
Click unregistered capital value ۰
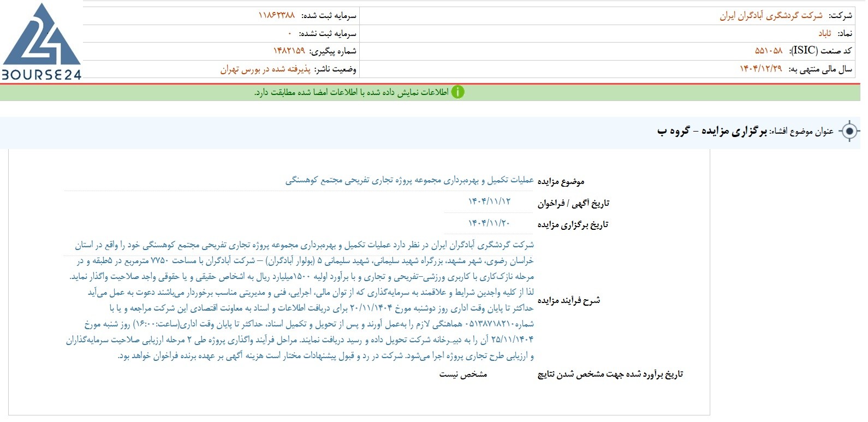tap(290, 33)
